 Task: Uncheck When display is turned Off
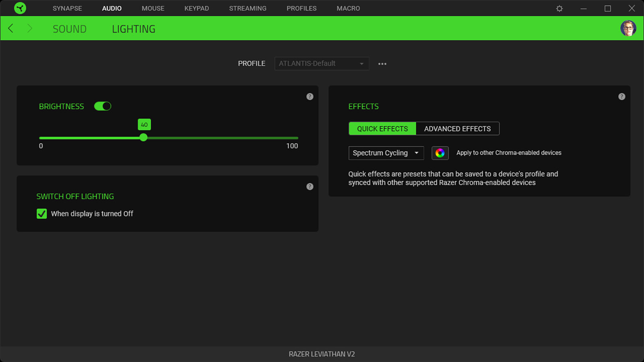[x=42, y=214]
